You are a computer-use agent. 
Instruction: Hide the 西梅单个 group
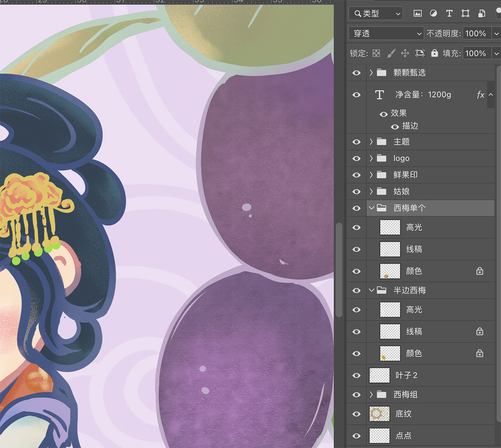pos(357,208)
